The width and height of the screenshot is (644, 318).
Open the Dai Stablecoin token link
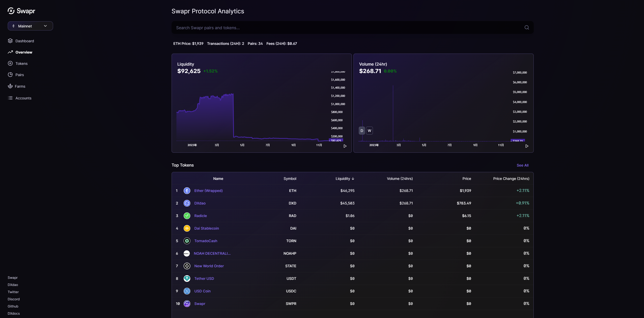[206, 228]
